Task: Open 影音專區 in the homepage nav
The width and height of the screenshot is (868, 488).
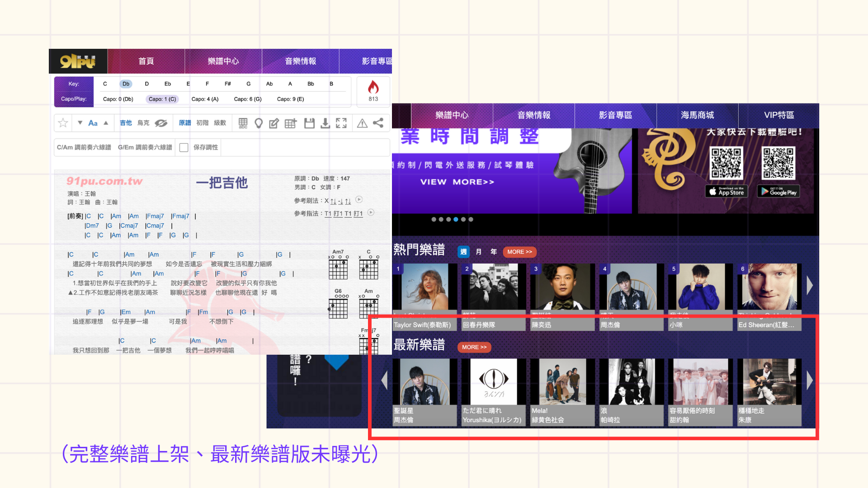Action: [615, 115]
